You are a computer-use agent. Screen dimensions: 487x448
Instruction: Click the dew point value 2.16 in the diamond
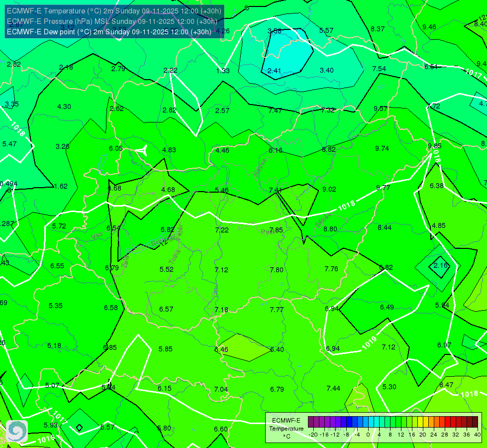tap(440, 265)
